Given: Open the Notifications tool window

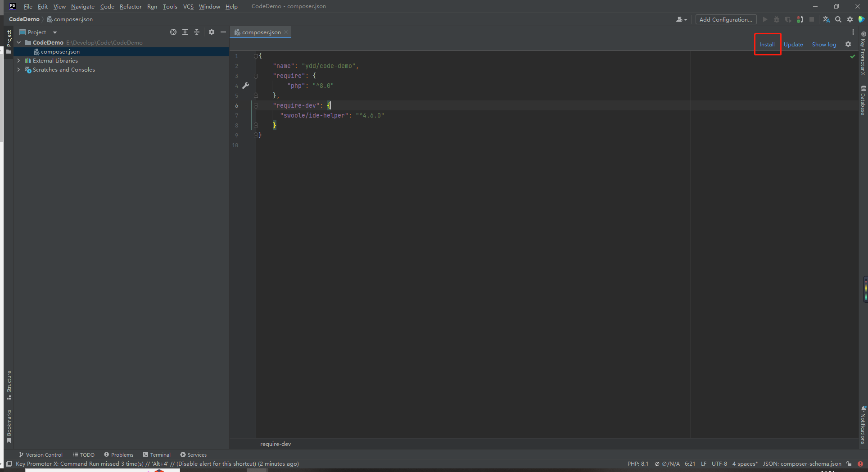Looking at the screenshot, I should pos(863,425).
